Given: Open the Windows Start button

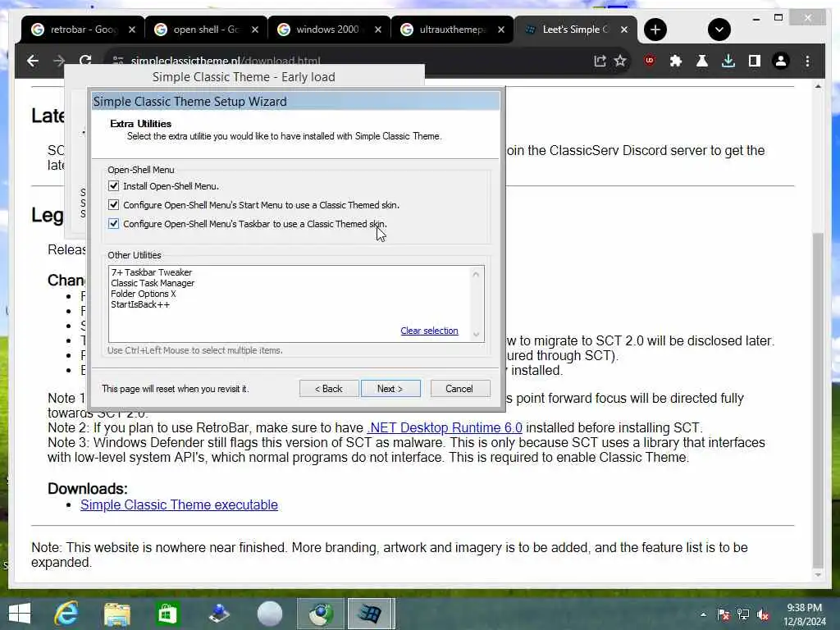Looking at the screenshot, I should pyautogui.click(x=20, y=614).
